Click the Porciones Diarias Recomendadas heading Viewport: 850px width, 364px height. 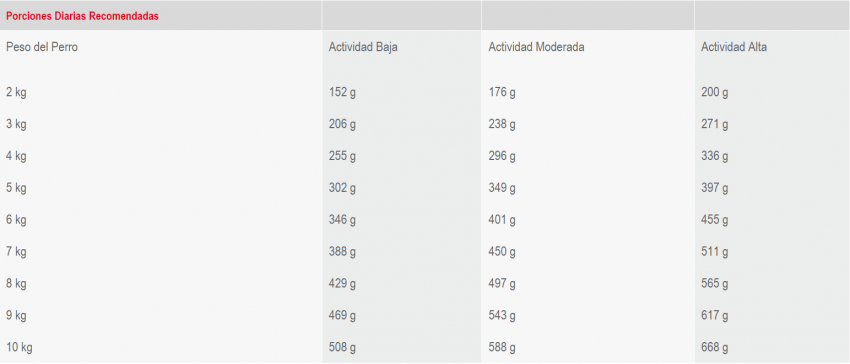82,16
